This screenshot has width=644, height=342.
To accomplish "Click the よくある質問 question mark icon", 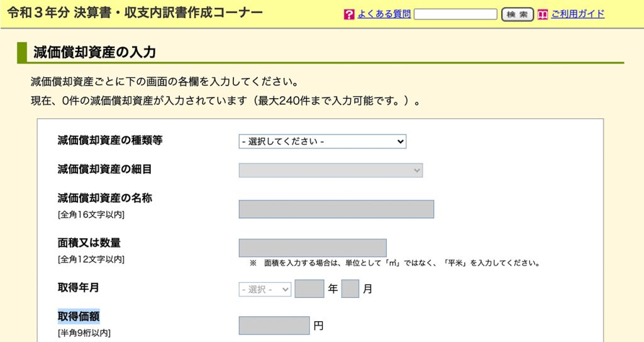I will [350, 14].
